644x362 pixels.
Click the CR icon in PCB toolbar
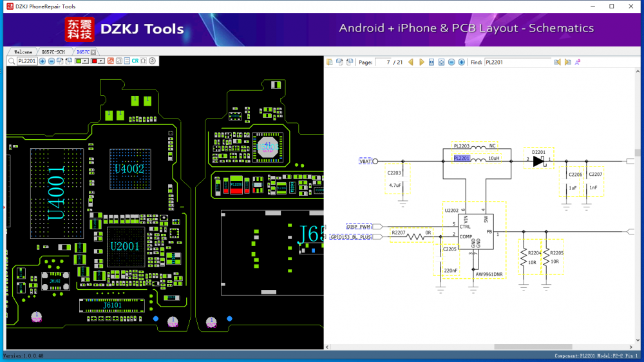click(x=135, y=61)
